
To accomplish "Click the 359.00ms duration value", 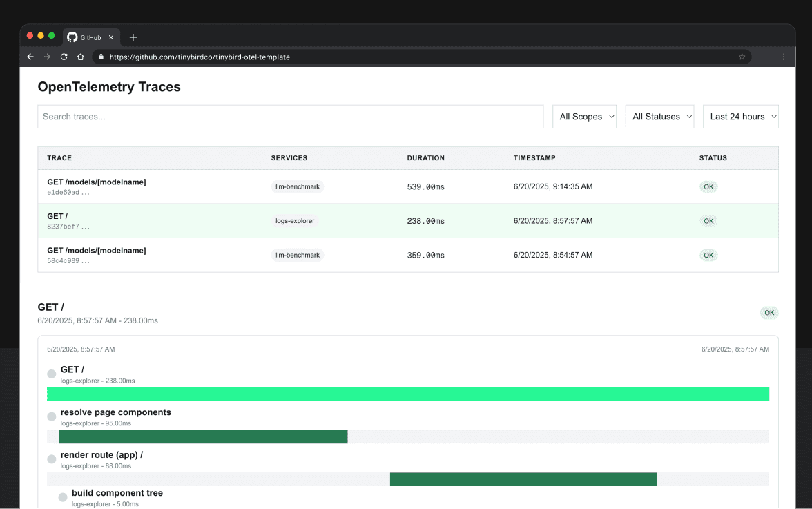I will coord(425,256).
